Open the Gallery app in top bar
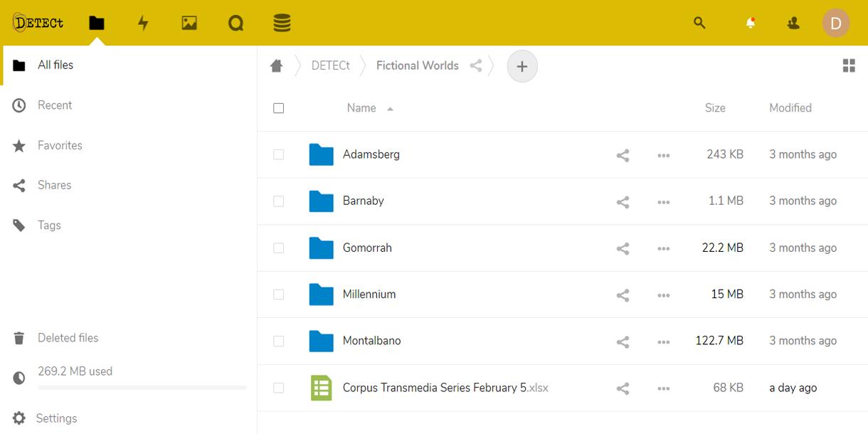The height and width of the screenshot is (434, 868). 189,23
